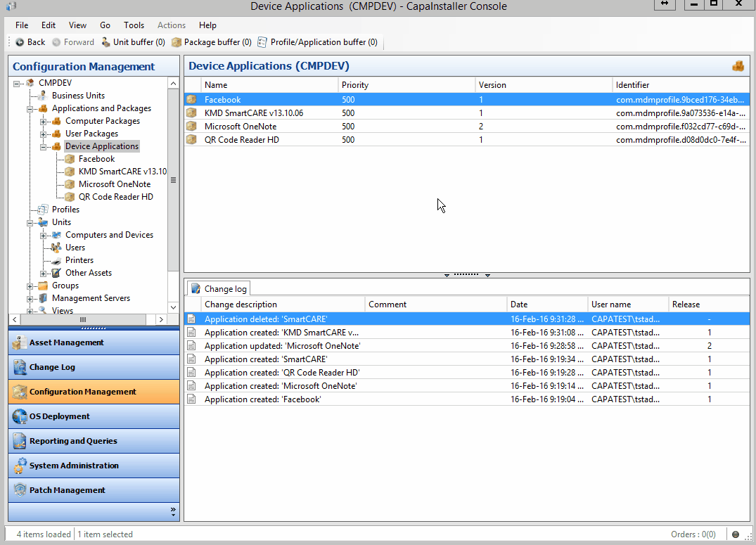
Task: Click tree horizontal scrollbar right arrow
Action: coord(161,319)
